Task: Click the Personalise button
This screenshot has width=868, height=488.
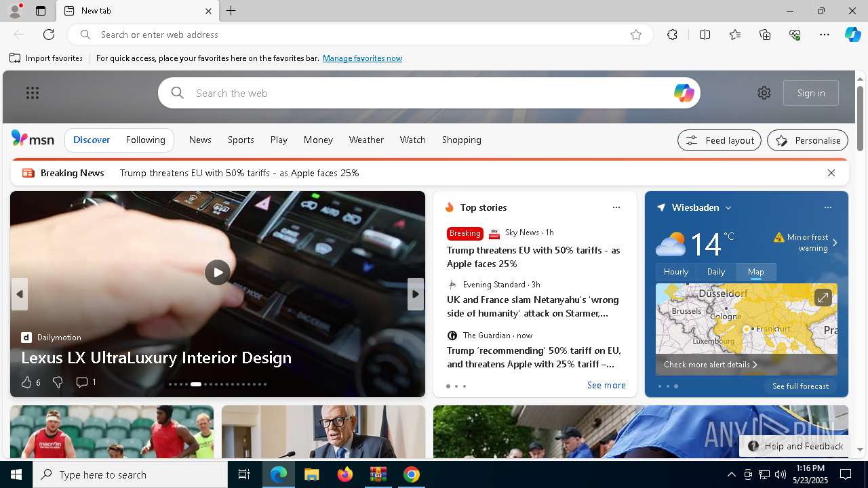Action: click(808, 140)
